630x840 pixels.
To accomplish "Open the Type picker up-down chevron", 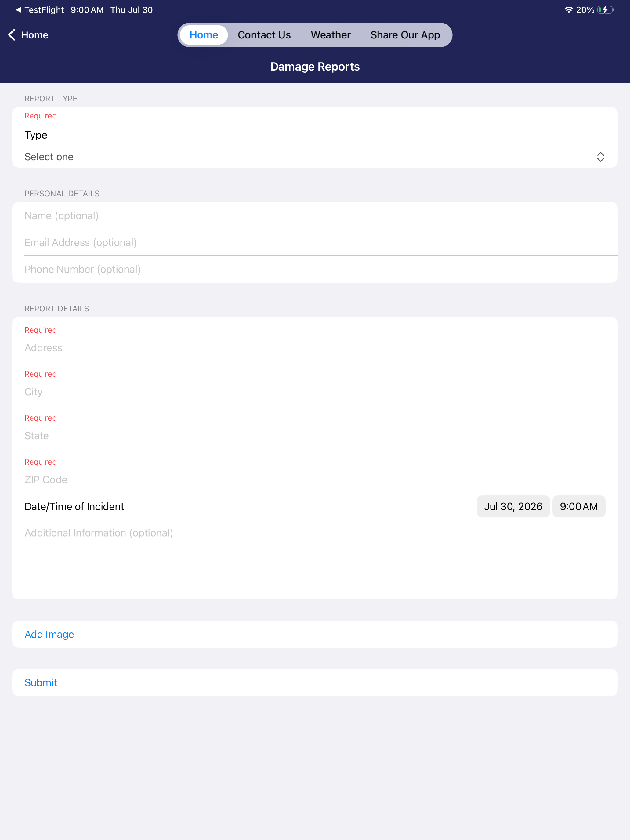I will coord(600,157).
